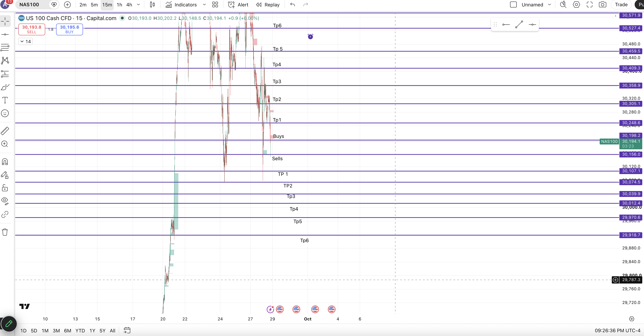Select the 2m timeframe
The width and height of the screenshot is (644, 336).
tap(83, 5)
